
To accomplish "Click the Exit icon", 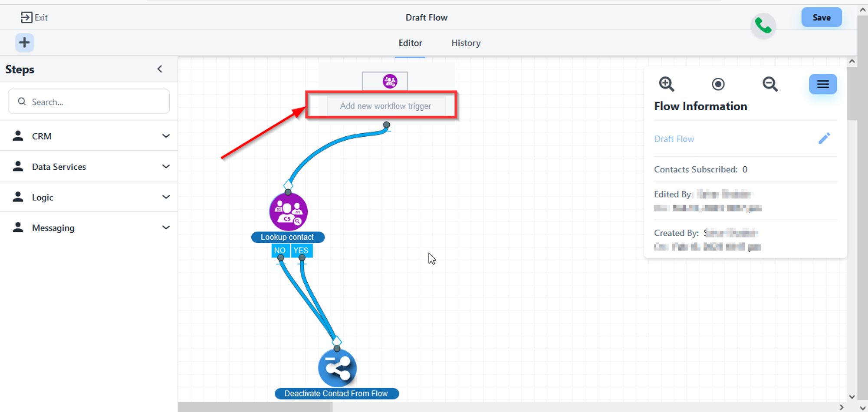I will [x=26, y=17].
